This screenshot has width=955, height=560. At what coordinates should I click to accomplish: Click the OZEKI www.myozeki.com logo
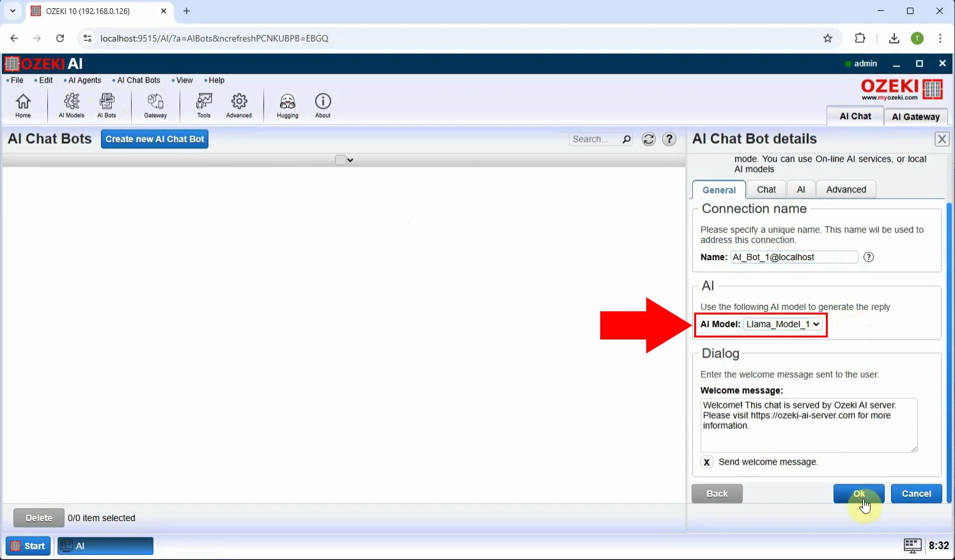pyautogui.click(x=902, y=89)
